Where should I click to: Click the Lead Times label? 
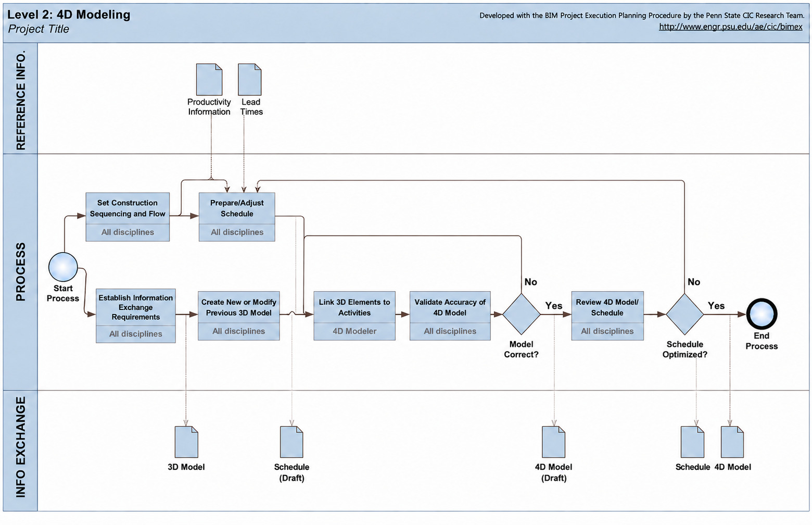click(x=251, y=107)
